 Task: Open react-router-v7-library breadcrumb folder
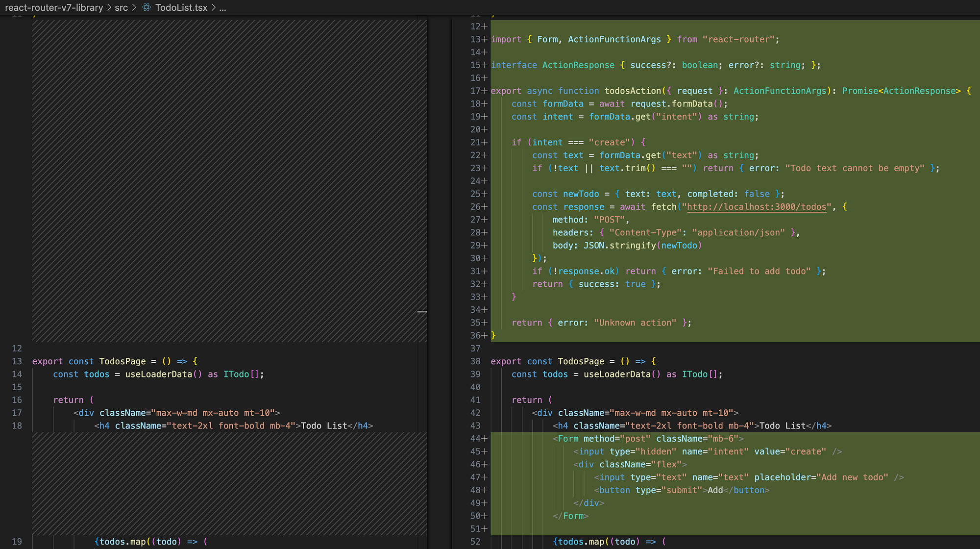click(x=54, y=7)
